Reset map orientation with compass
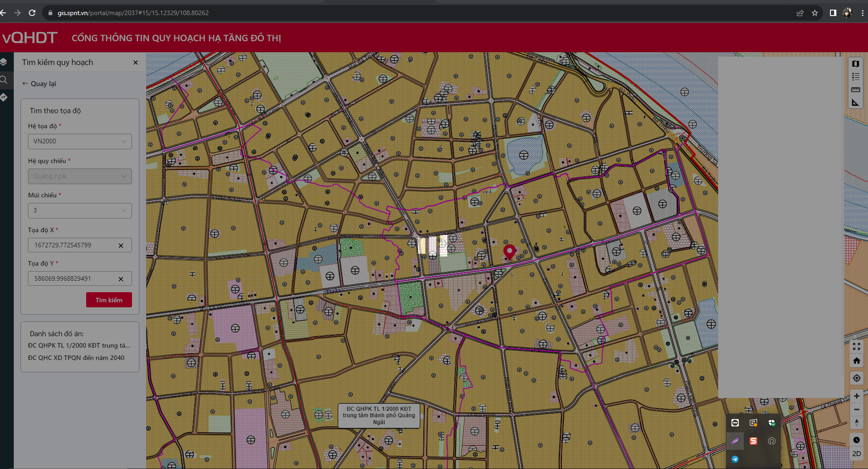 click(857, 422)
